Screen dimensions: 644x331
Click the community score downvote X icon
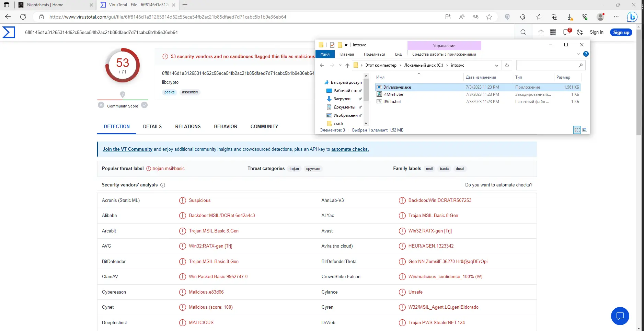coord(101,105)
